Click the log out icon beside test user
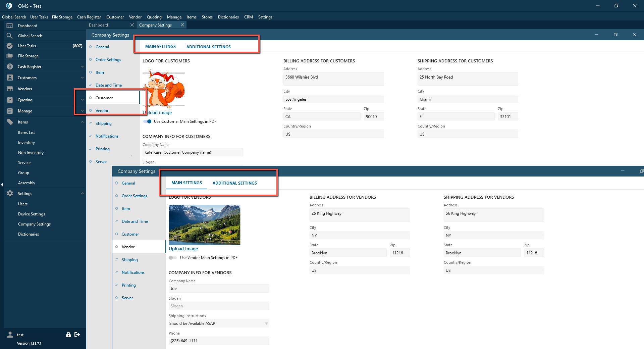 tap(77, 335)
